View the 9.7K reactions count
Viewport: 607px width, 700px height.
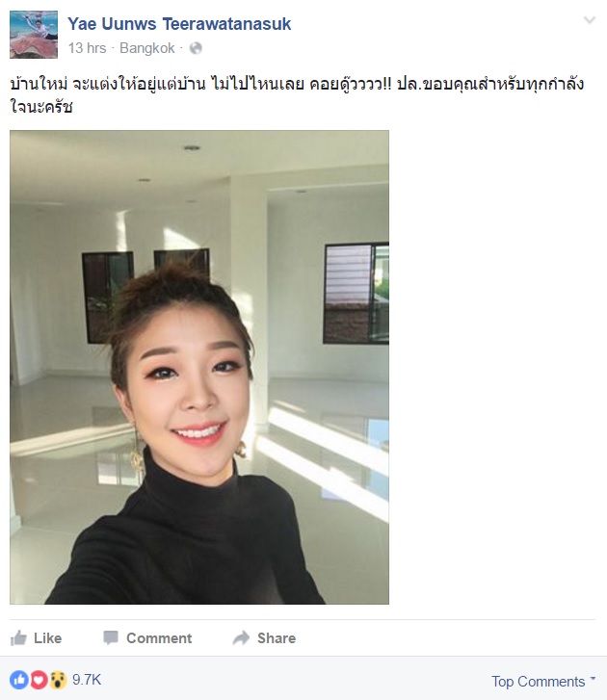tap(87, 680)
